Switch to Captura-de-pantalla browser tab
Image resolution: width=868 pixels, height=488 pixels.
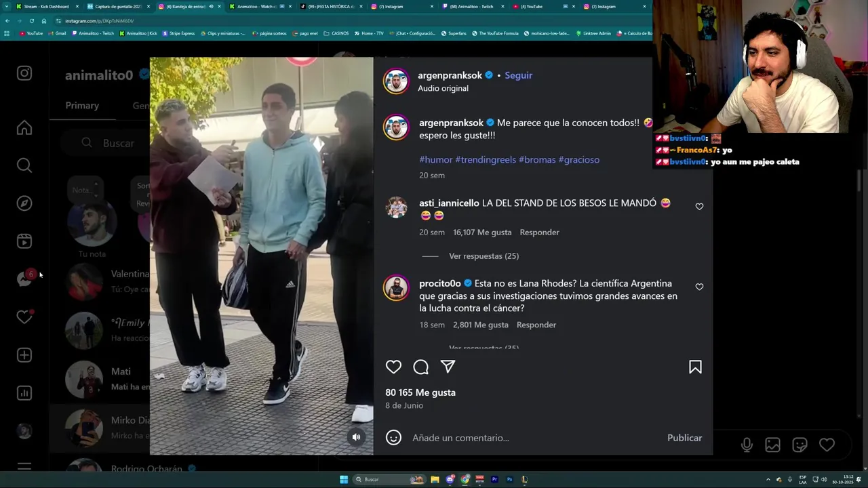[x=119, y=7]
